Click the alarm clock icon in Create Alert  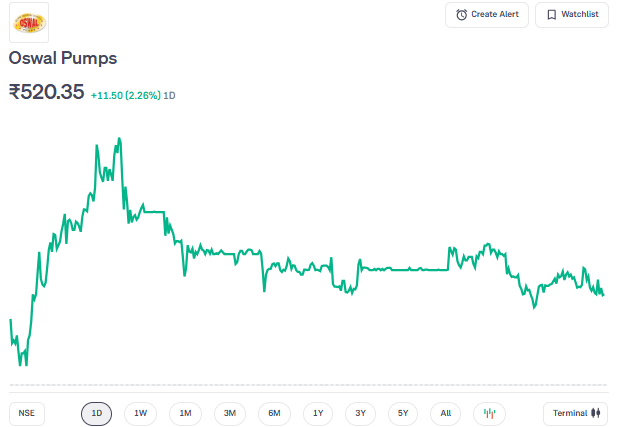(x=461, y=15)
